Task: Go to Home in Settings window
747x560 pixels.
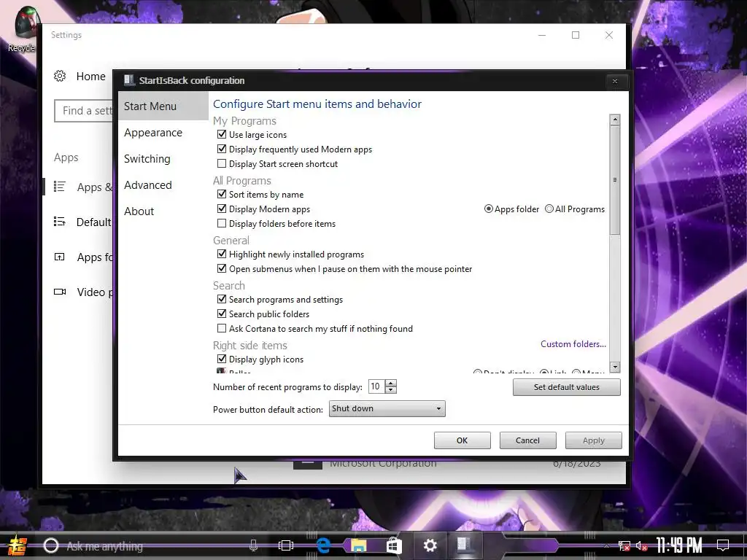Action: point(90,76)
